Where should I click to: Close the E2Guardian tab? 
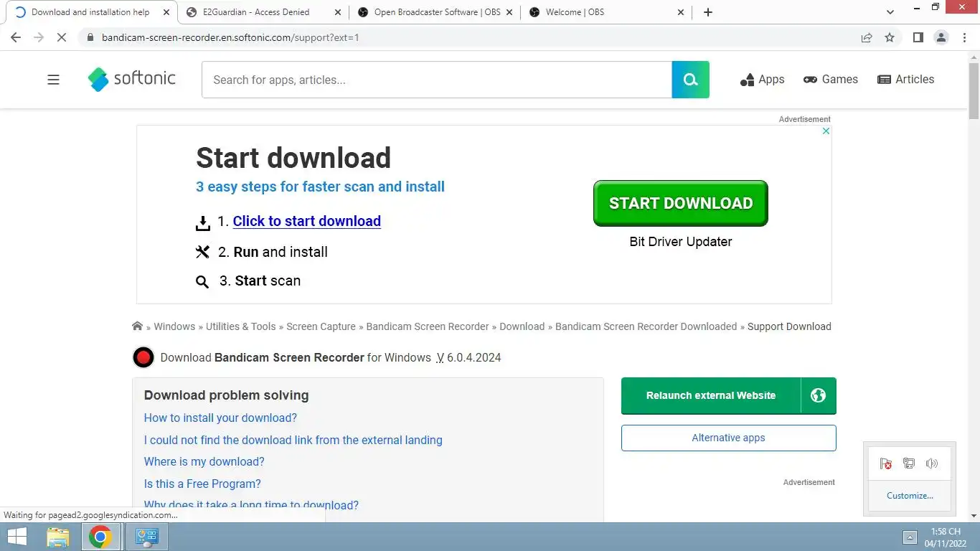(339, 12)
